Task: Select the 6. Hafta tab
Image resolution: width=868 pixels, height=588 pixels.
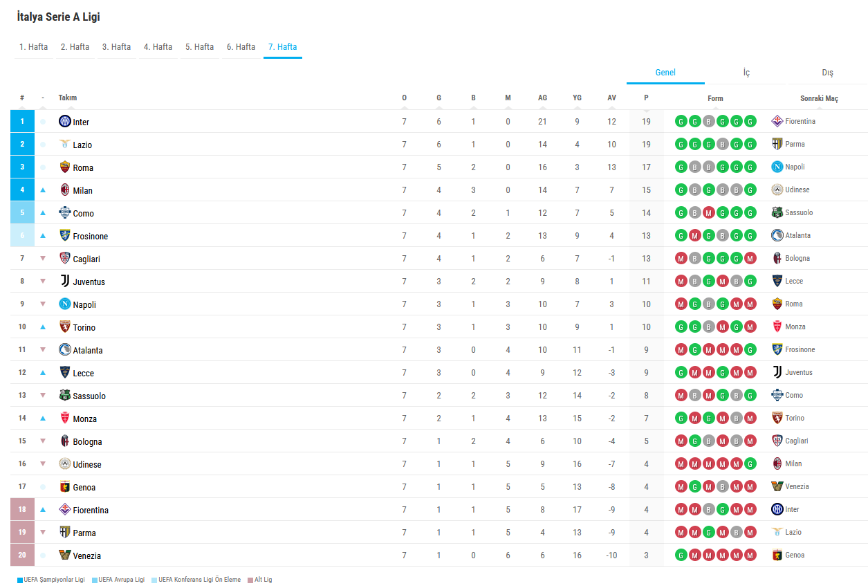Action: [x=241, y=47]
